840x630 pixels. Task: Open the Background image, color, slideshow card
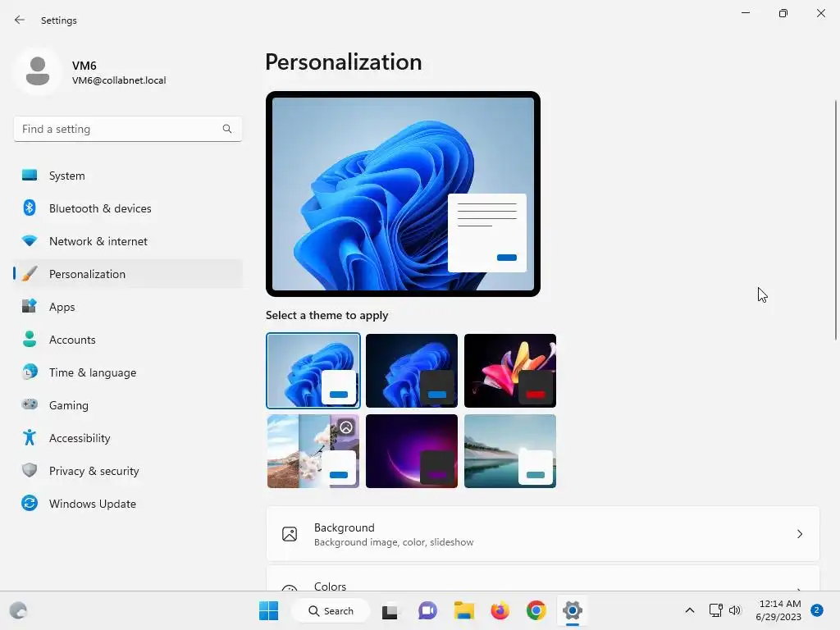[x=543, y=534]
